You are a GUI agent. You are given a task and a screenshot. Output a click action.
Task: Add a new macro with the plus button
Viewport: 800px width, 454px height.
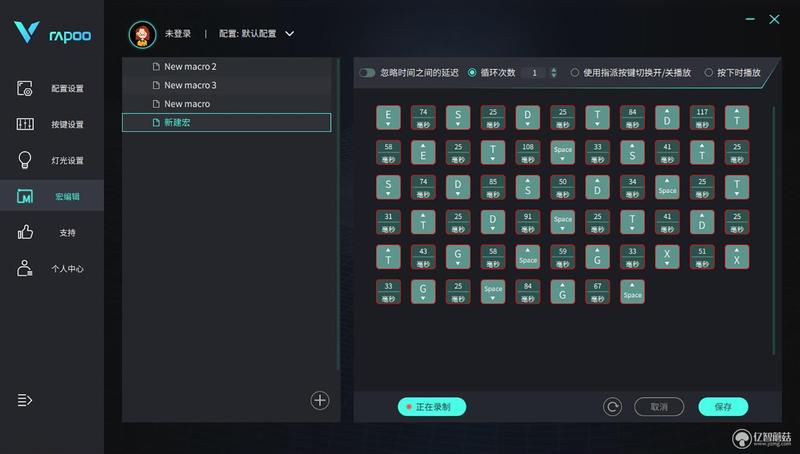[x=320, y=400]
